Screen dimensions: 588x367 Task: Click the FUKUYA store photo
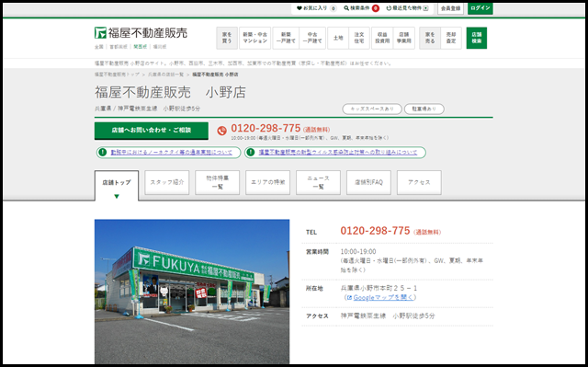pos(192,292)
